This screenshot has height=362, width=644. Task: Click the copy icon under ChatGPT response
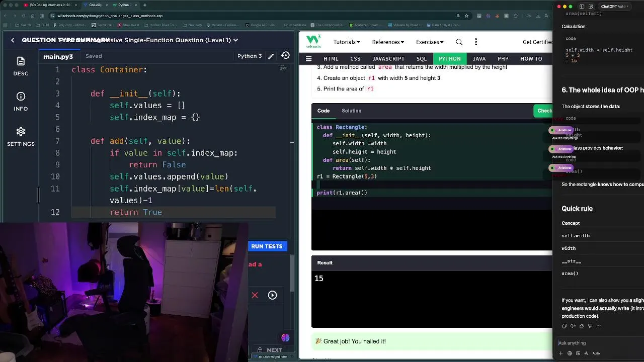coord(564,326)
